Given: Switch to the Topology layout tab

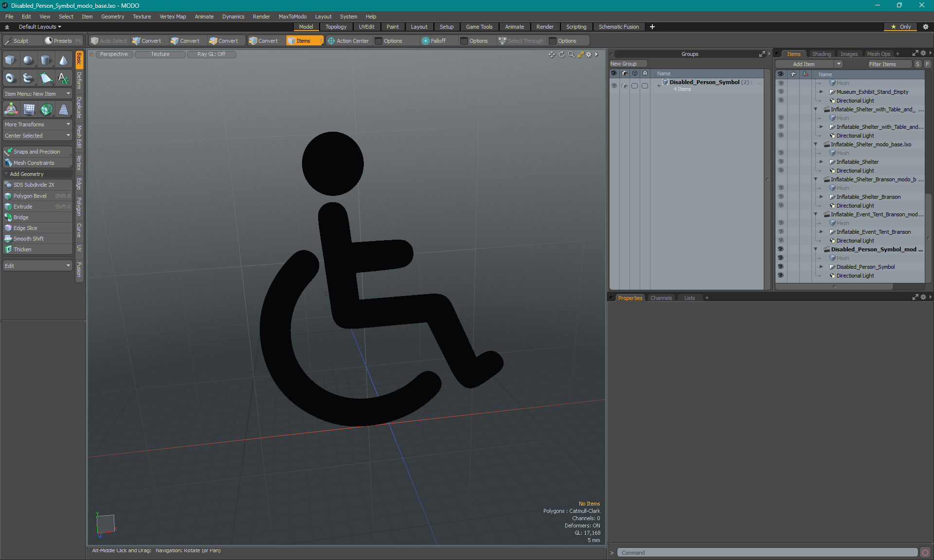Looking at the screenshot, I should point(336,27).
